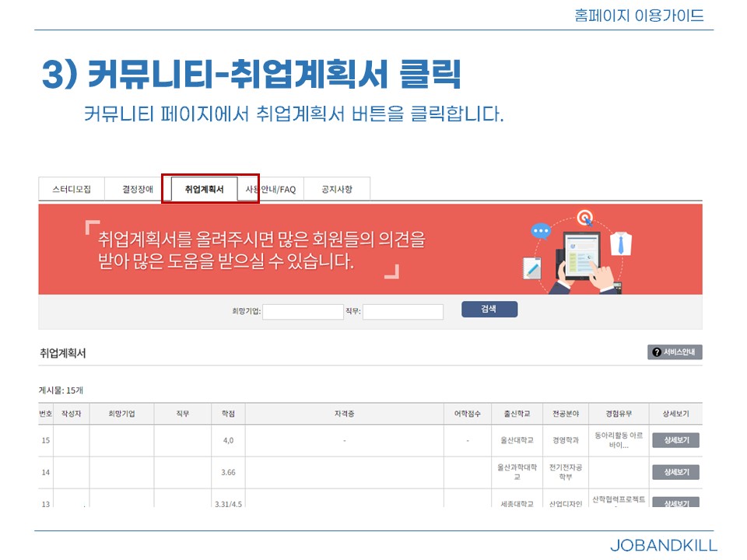
Task: Open the 스터디모집 tab
Action: (x=72, y=189)
